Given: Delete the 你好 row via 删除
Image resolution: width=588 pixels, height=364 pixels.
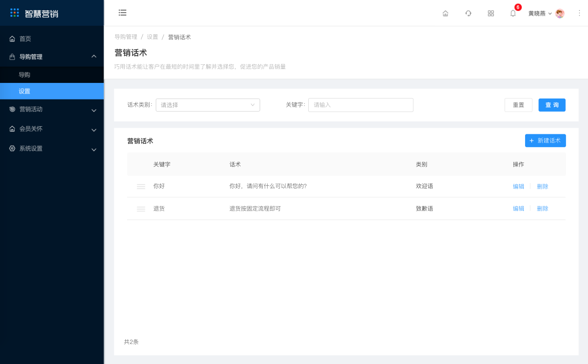Looking at the screenshot, I should click(x=543, y=186).
